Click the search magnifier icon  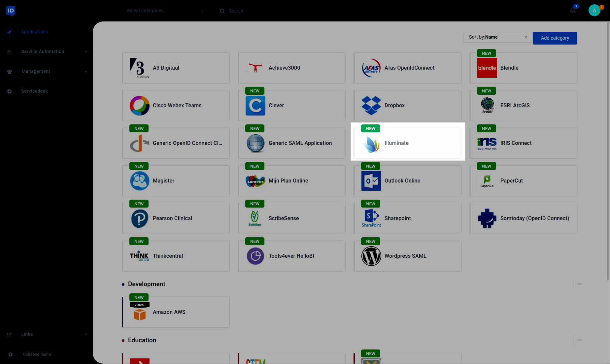point(222,11)
